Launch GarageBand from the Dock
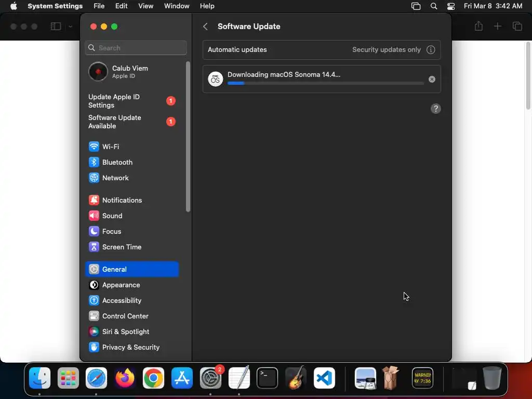The height and width of the screenshot is (399, 532). point(296,378)
